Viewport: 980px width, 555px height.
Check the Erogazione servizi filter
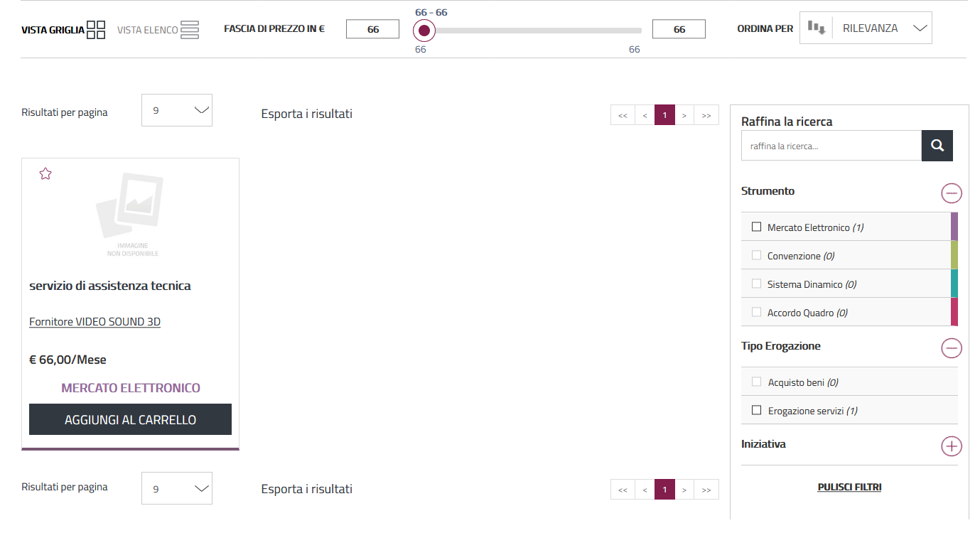[756, 411]
